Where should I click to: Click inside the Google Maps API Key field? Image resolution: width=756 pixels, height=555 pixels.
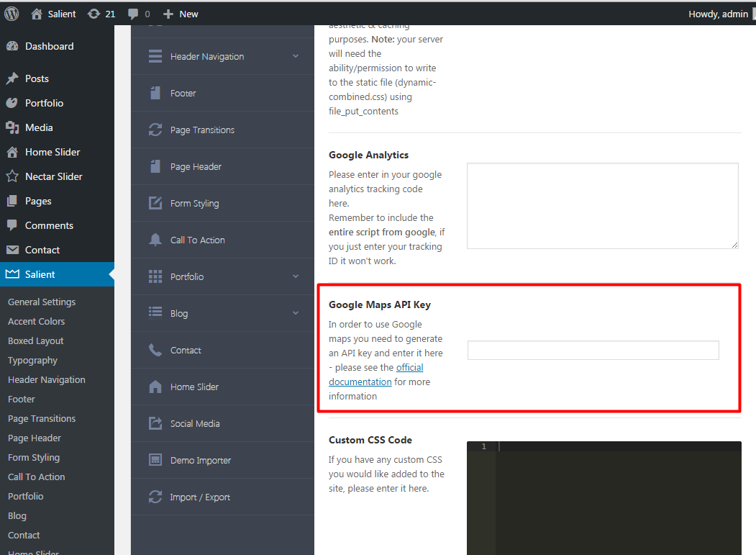pos(593,350)
